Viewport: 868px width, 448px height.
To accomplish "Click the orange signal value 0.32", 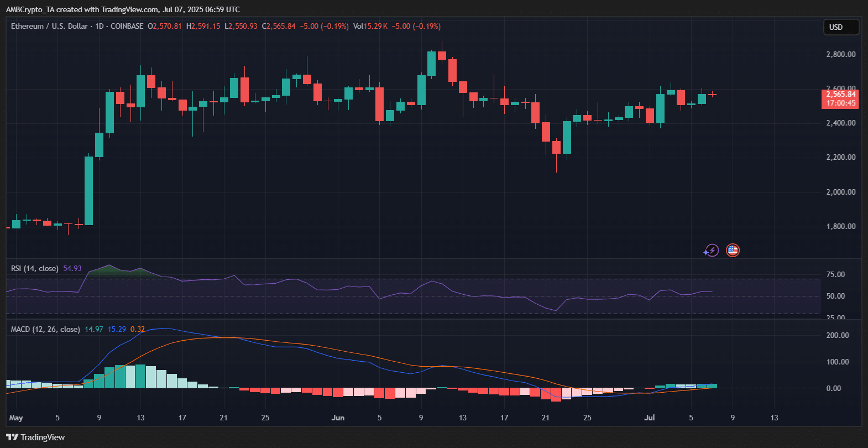I will click(138, 329).
